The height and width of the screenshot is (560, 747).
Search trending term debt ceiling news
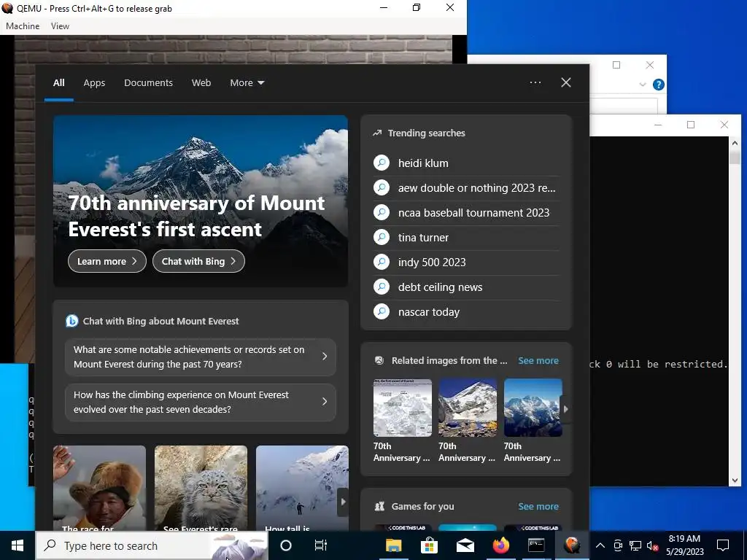440,287
